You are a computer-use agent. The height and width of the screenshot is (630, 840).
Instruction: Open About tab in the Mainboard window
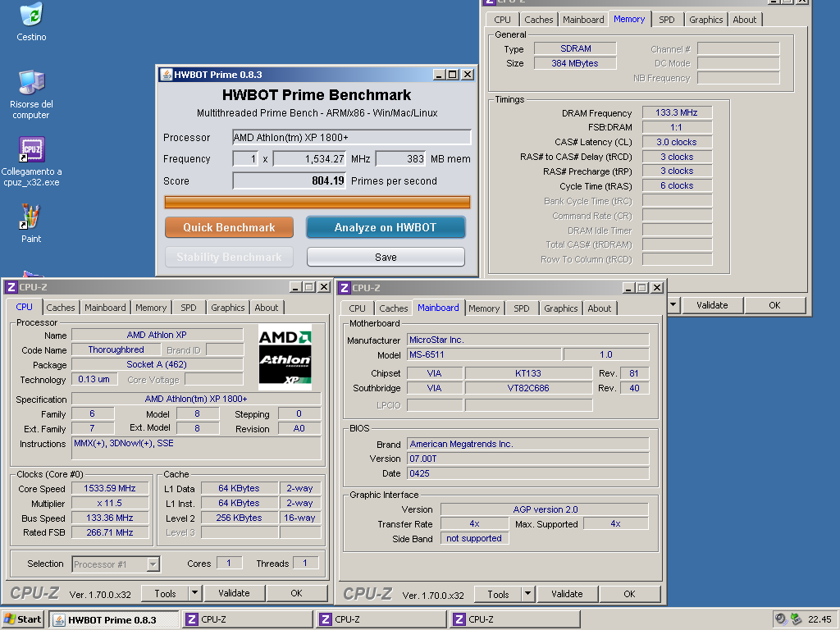(x=600, y=308)
